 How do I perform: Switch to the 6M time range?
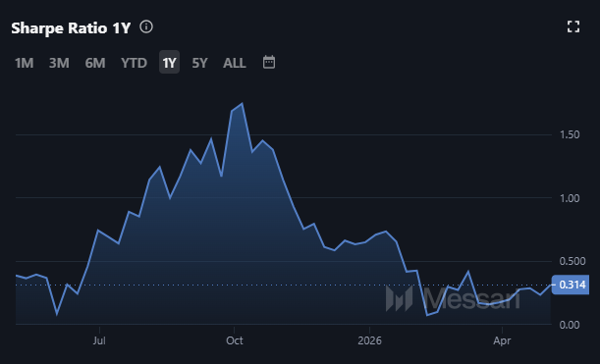coord(95,63)
